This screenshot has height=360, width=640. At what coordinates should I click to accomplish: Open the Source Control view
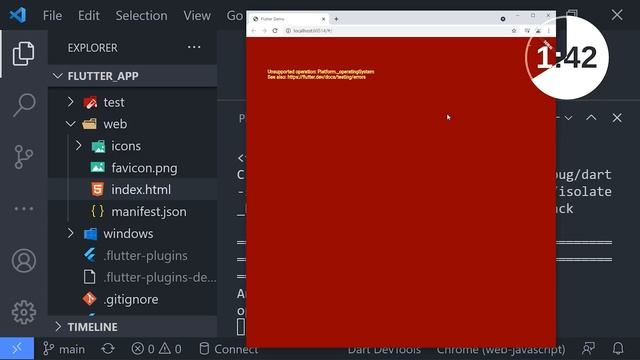(x=23, y=157)
